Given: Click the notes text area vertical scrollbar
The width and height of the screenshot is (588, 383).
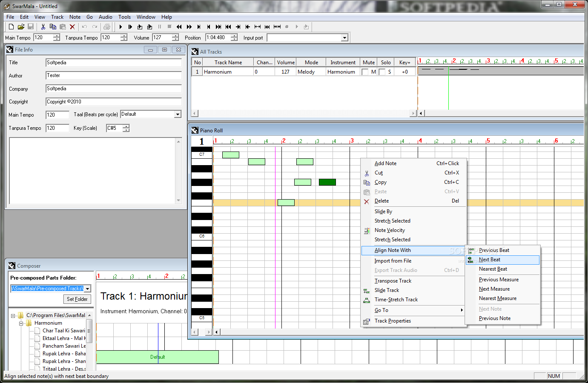Looking at the screenshot, I should tap(178, 171).
